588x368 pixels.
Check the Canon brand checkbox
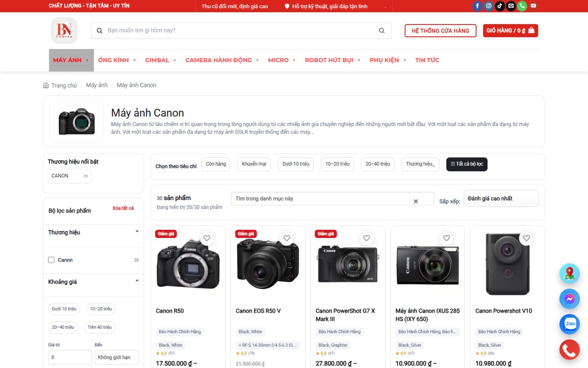point(51,260)
